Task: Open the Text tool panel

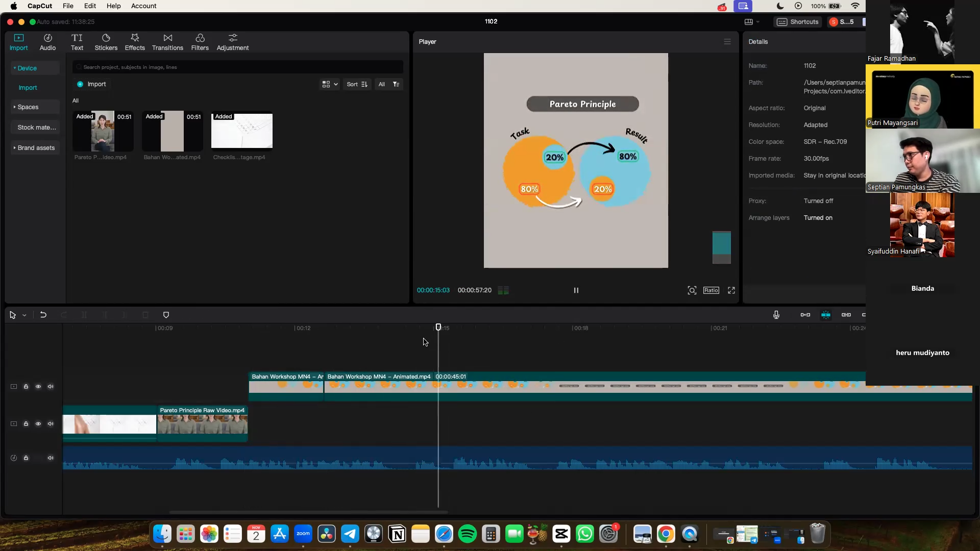Action: point(77,42)
